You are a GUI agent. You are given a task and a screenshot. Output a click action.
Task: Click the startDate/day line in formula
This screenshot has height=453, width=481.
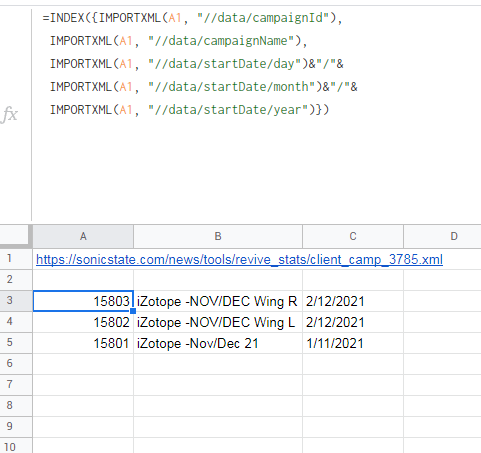(x=196, y=64)
